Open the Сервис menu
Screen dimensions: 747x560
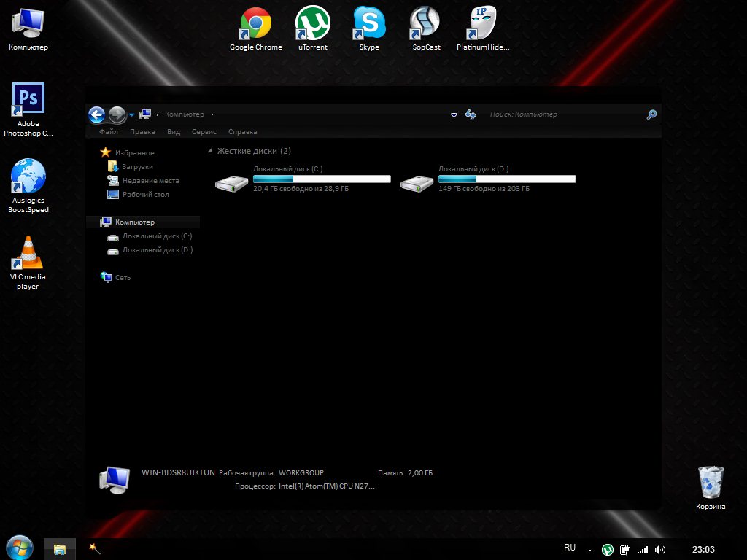click(x=204, y=132)
